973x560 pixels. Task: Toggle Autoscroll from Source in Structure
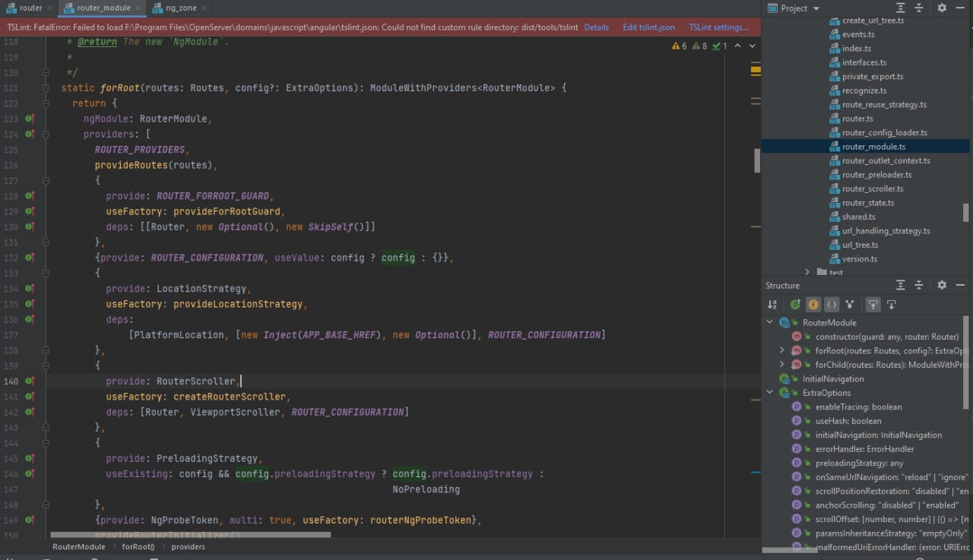pyautogui.click(x=891, y=305)
